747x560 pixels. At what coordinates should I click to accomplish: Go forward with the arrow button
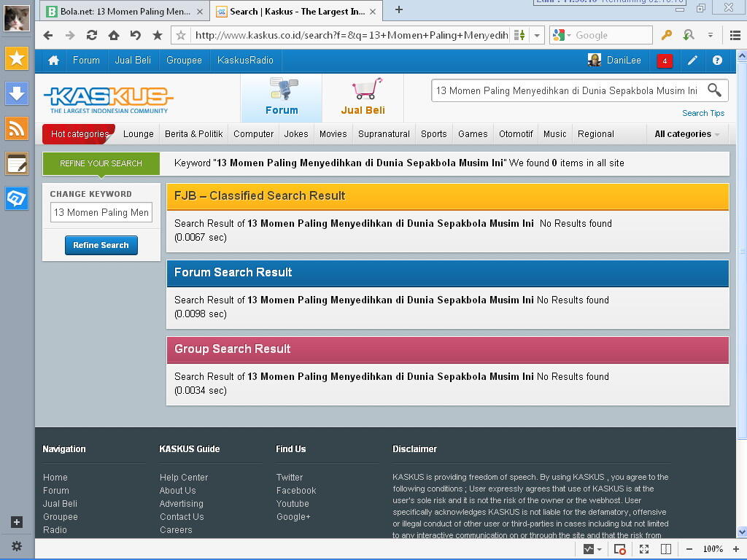(x=70, y=35)
